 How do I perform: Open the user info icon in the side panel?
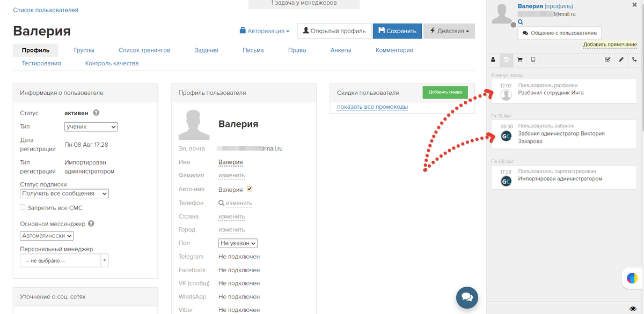point(493,59)
